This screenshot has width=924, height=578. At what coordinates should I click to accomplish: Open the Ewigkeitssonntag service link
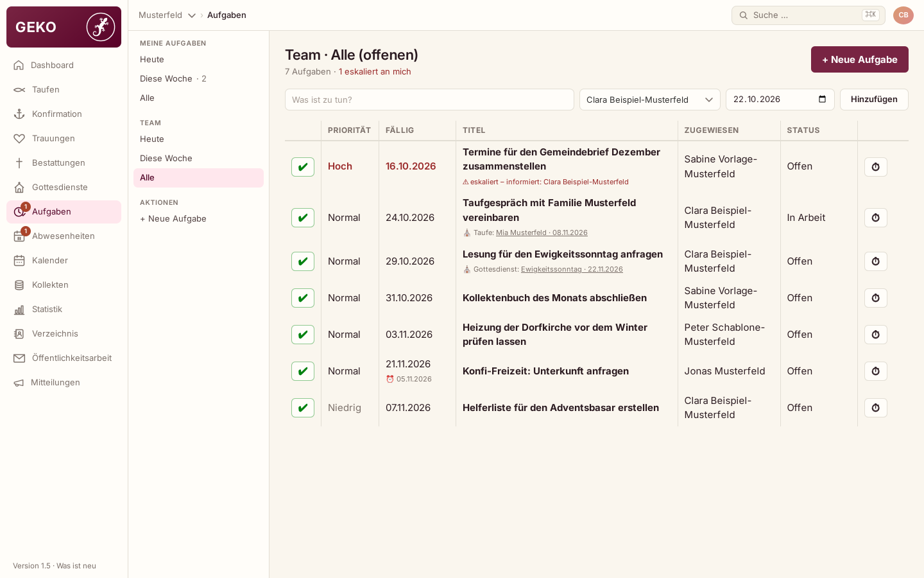click(572, 269)
